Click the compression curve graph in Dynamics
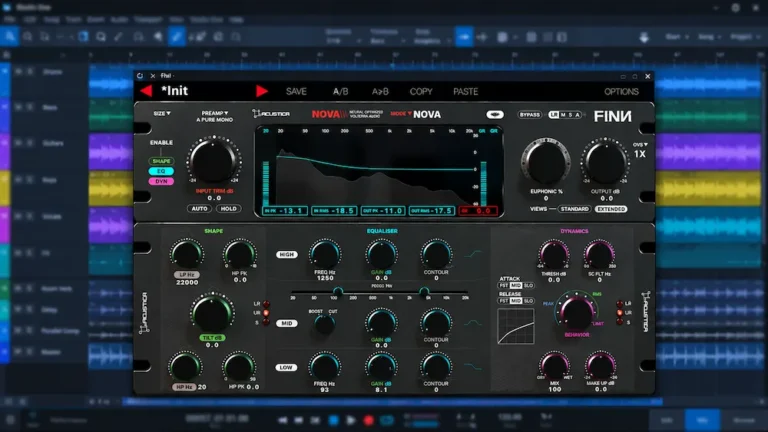This screenshot has width=768, height=432. pyautogui.click(x=516, y=326)
